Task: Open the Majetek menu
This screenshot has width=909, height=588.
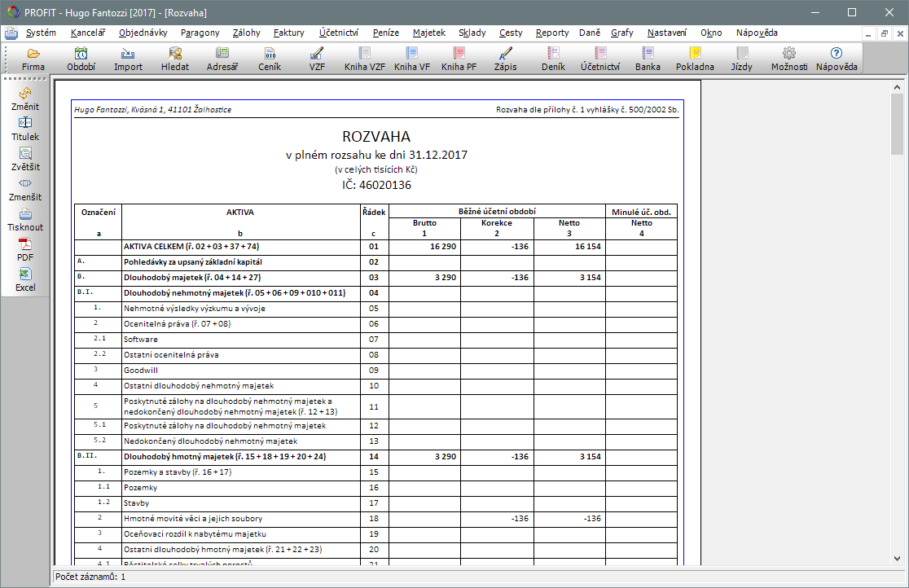Action: pyautogui.click(x=429, y=33)
